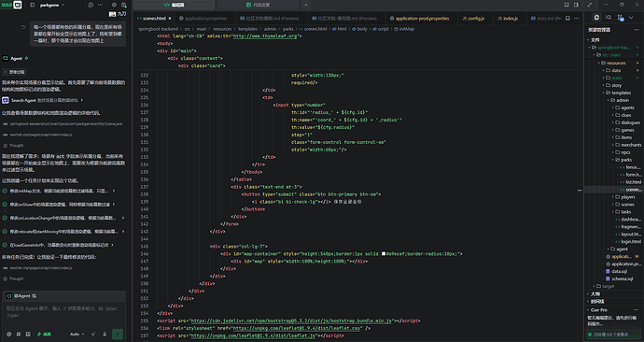Open settings gear icon in top bar
The height and width of the screenshot is (342, 644).
(x=114, y=5)
